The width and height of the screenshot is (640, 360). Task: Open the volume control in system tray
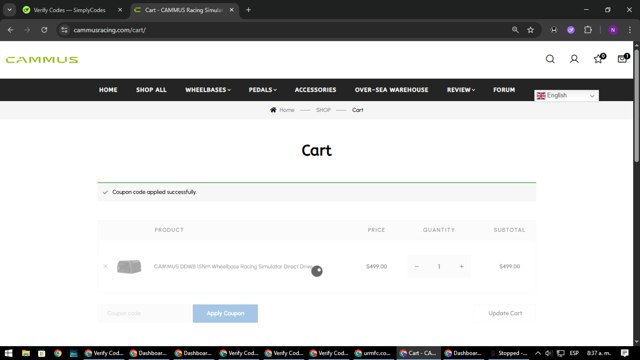(x=549, y=353)
